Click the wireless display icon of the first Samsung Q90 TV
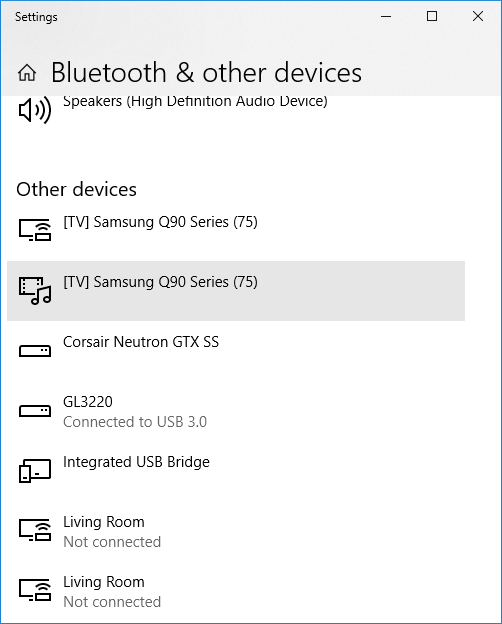502x624 pixels. (35, 230)
